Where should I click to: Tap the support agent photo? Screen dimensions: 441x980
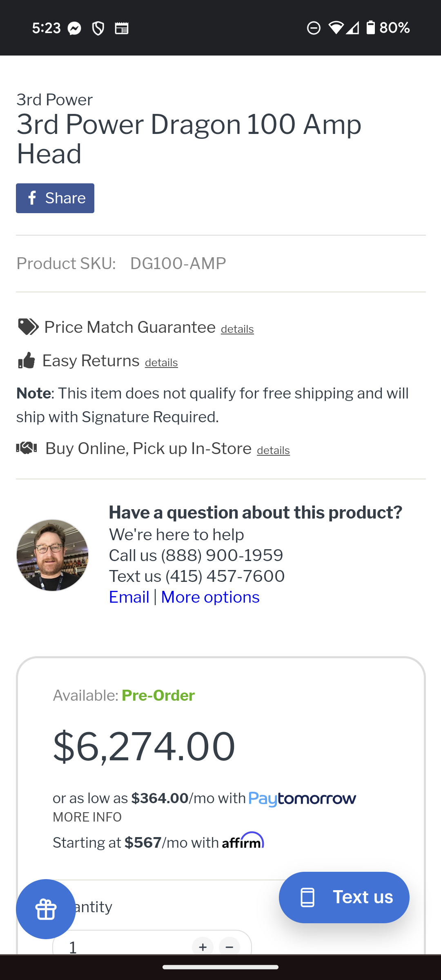52,555
